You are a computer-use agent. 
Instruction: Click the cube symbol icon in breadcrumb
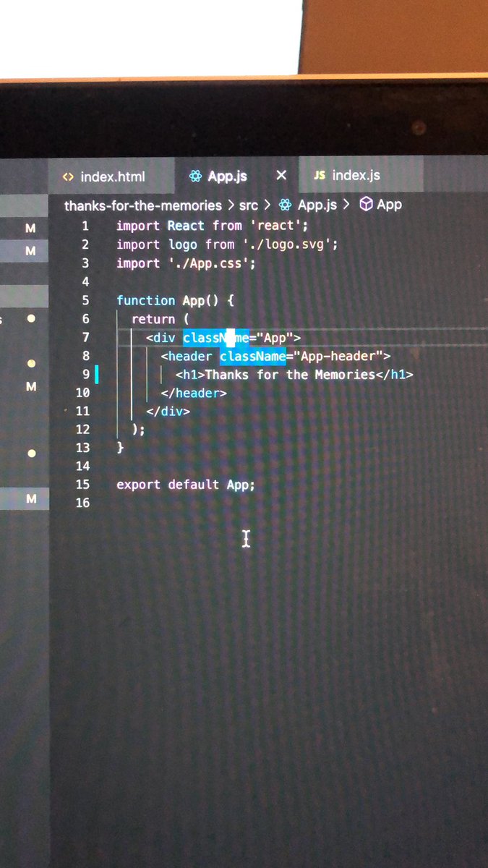click(x=366, y=205)
